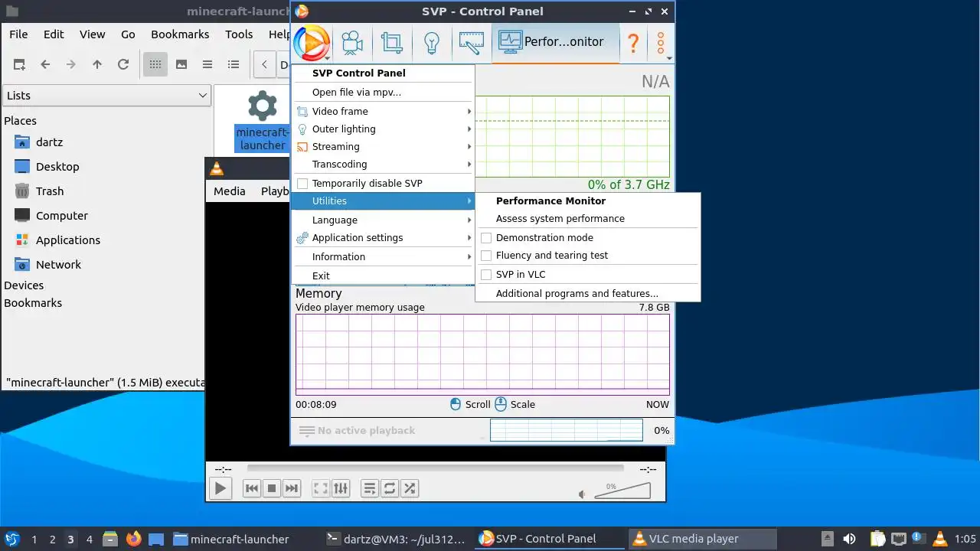
Task: Open Trash in Places sidebar
Action: pos(50,191)
